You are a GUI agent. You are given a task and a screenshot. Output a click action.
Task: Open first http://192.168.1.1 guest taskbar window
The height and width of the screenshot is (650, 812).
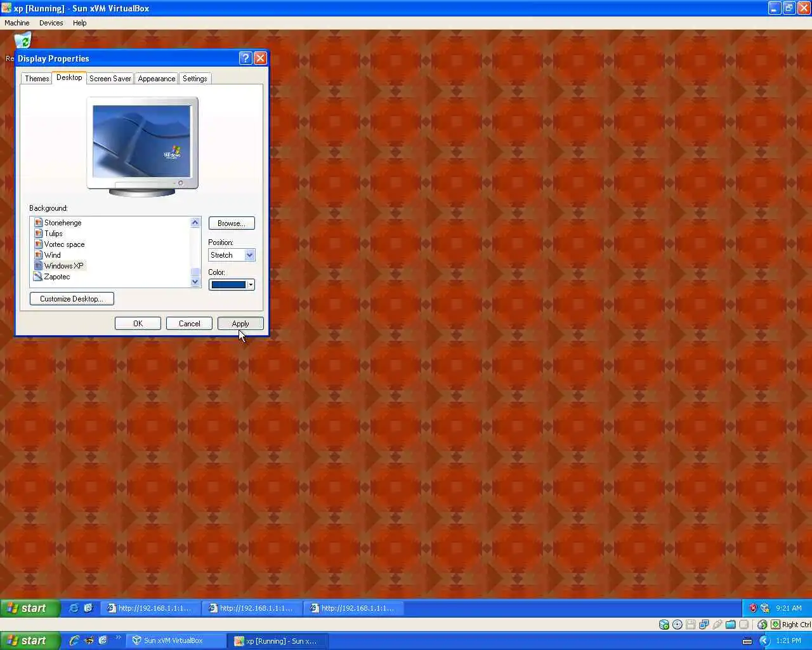pyautogui.click(x=150, y=608)
